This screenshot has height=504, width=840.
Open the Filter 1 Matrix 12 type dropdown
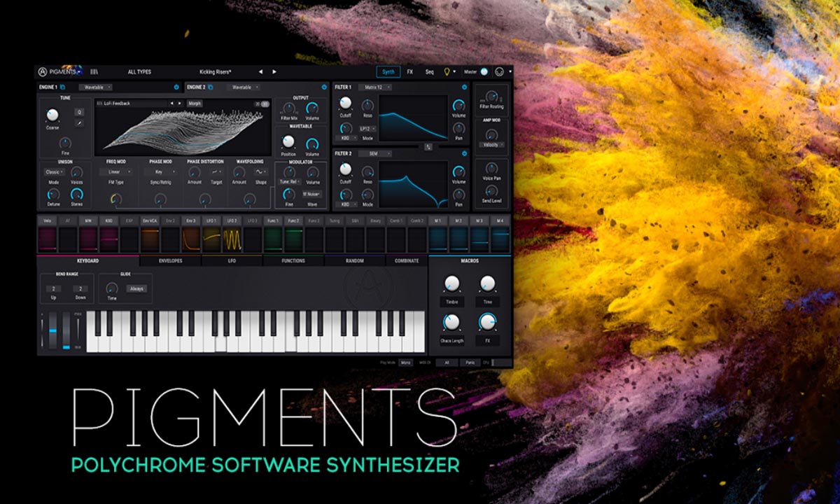tap(374, 87)
